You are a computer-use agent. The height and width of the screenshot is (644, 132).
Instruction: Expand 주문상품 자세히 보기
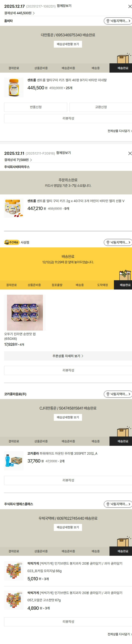[x=68, y=356]
